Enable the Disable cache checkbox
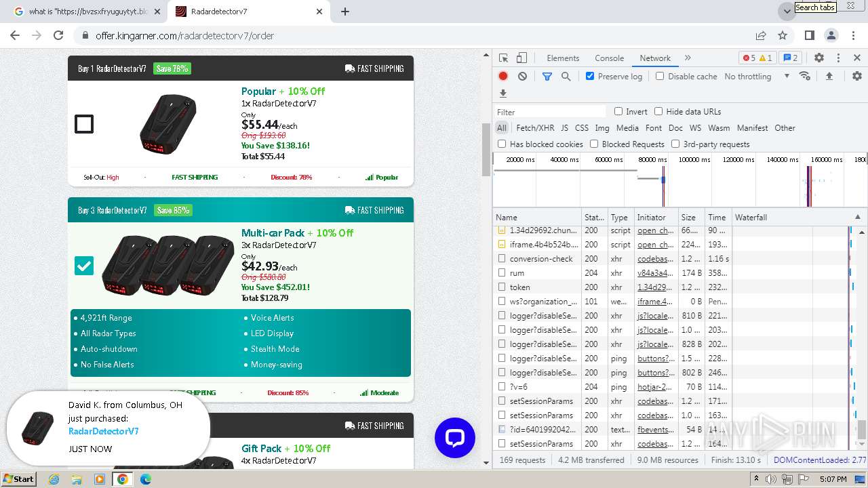This screenshot has width=868, height=488. tap(660, 77)
